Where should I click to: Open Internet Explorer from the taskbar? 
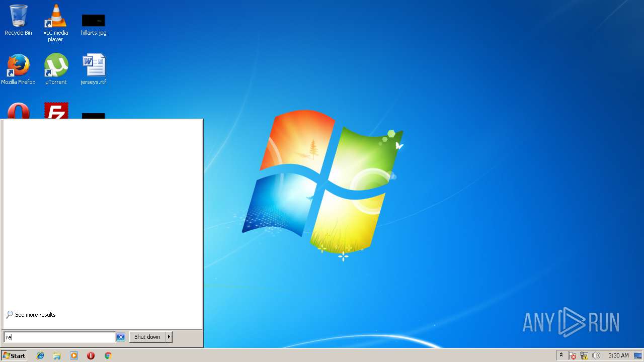[x=40, y=355]
